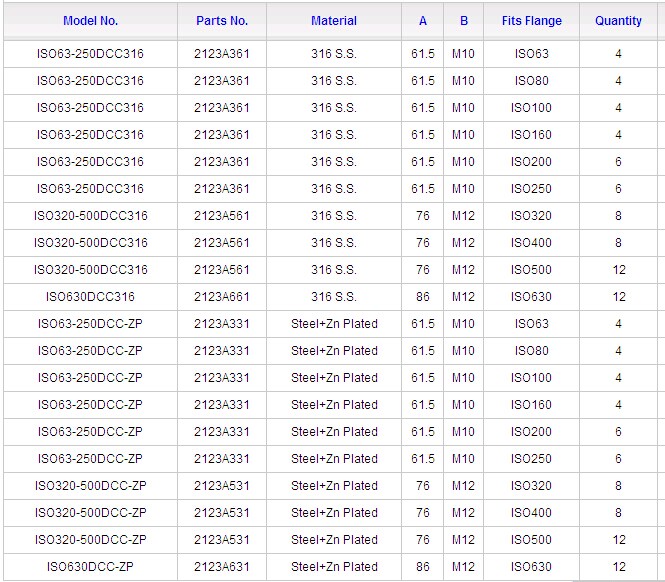This screenshot has width=665, height=582.
Task: Click ISO250 flange cell in 316 S.S. row
Action: coord(531,189)
